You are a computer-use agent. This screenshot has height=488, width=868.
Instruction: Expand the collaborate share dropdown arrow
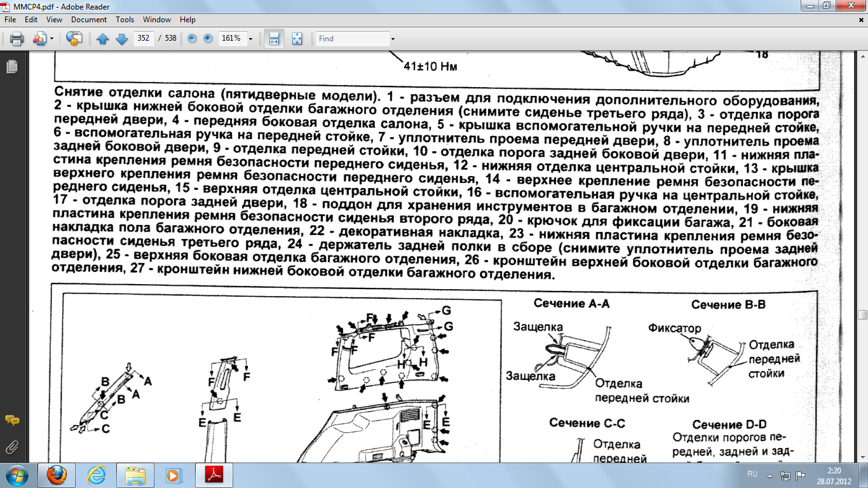click(51, 39)
